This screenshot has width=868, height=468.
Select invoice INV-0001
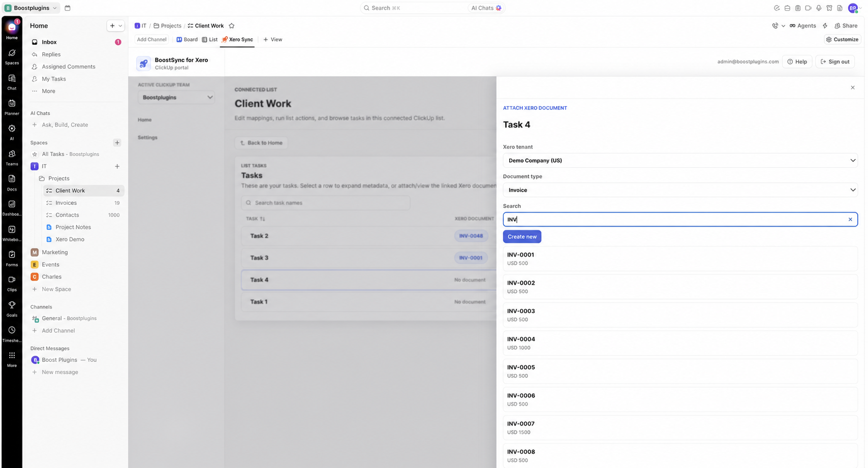coord(680,259)
